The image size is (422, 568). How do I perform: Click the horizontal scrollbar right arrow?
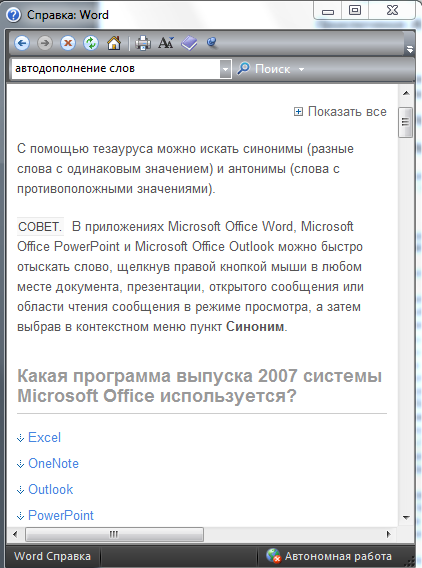click(x=389, y=534)
